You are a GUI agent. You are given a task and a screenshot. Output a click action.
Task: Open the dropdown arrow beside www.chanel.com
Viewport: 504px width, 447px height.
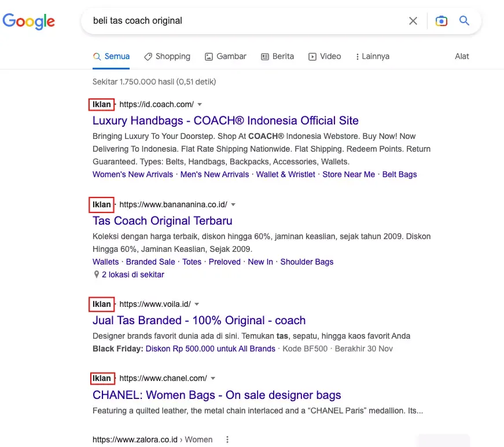tap(212, 378)
